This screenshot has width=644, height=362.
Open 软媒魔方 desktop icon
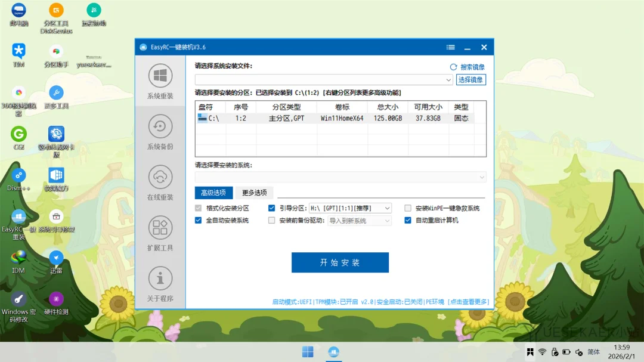coord(56,180)
